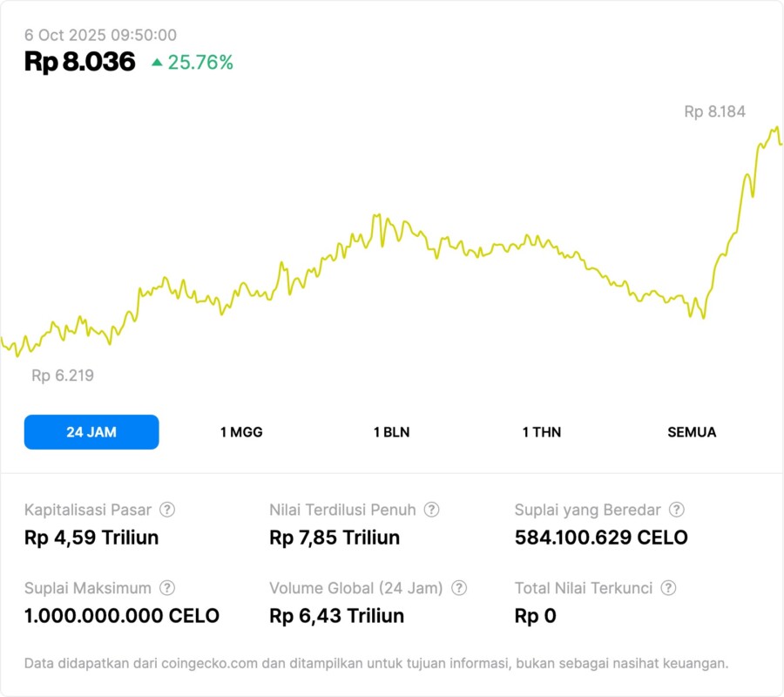Switch the chart to 1 BLN

(x=391, y=432)
